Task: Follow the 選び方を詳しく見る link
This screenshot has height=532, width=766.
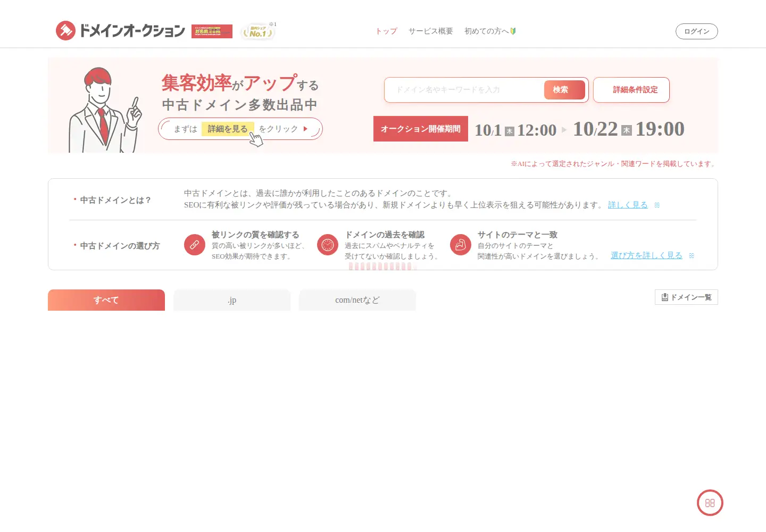Action: (x=646, y=255)
